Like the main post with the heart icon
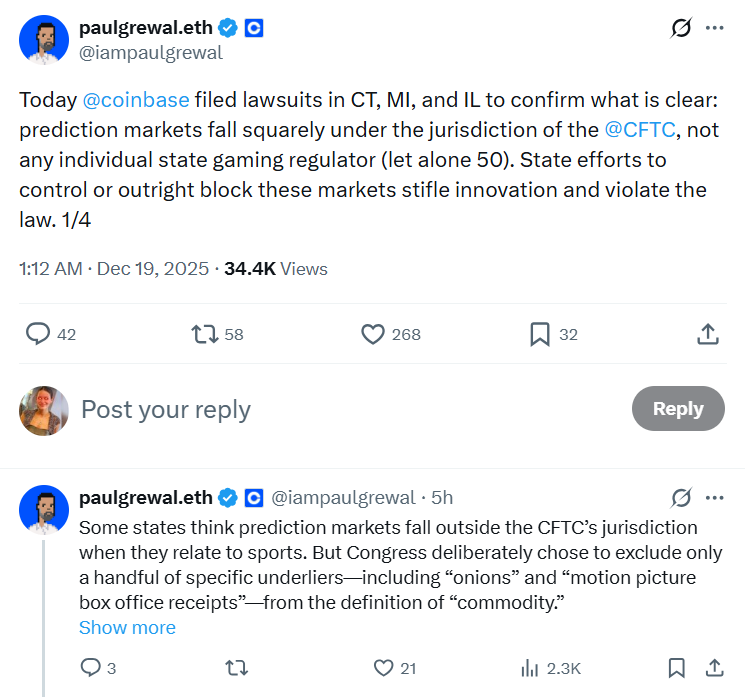Viewport: 745px width, 697px height. [373, 334]
